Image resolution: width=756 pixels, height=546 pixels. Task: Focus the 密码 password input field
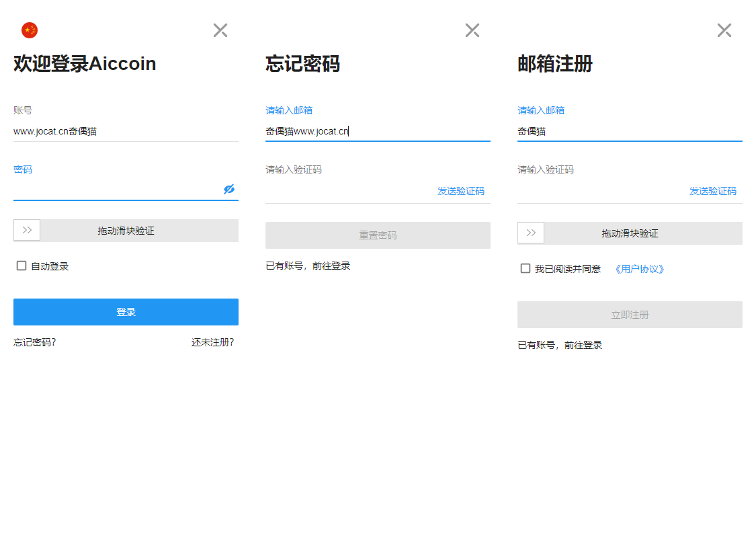(x=114, y=190)
